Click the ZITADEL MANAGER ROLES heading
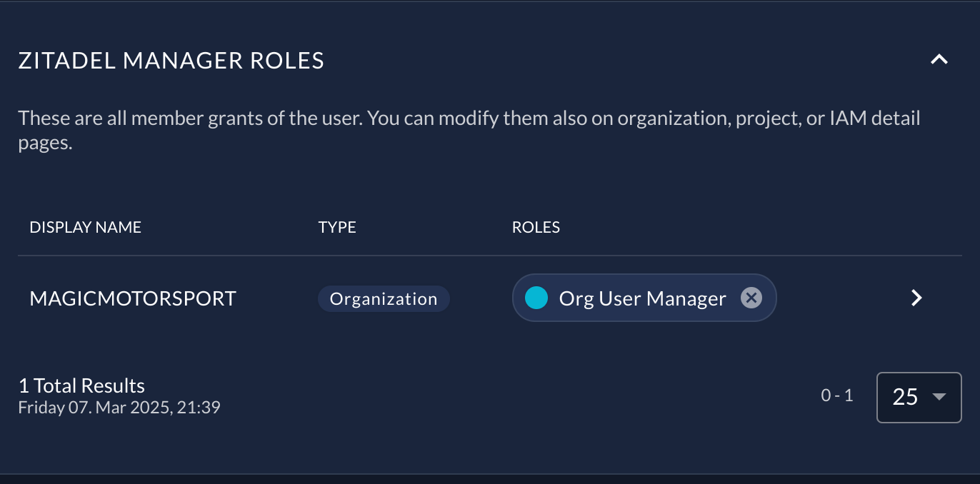 pos(171,61)
